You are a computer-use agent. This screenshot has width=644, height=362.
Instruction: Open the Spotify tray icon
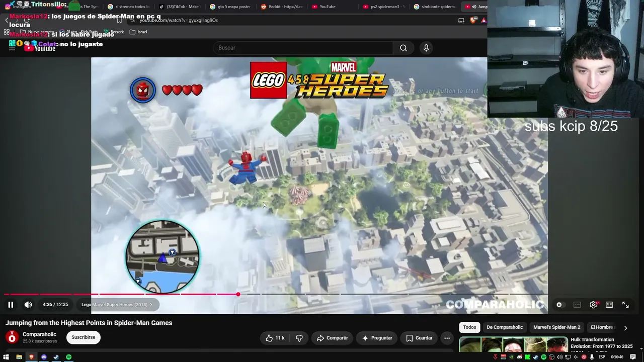tap(544, 357)
